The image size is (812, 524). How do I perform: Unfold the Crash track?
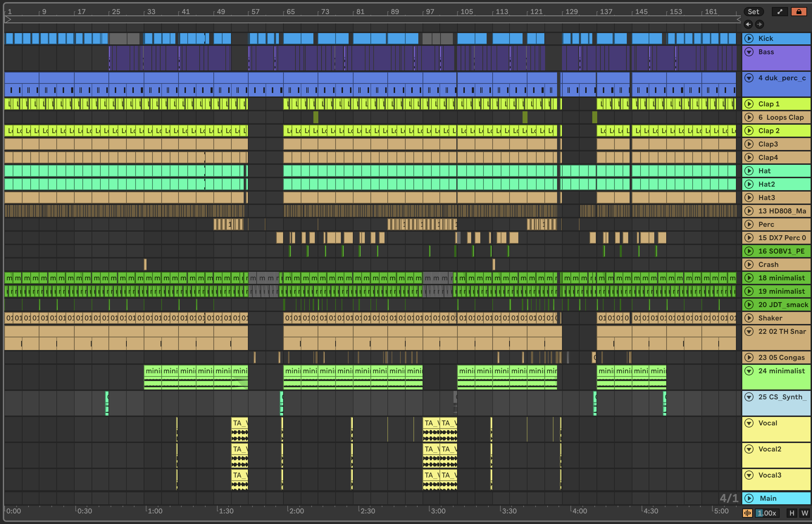[749, 264]
